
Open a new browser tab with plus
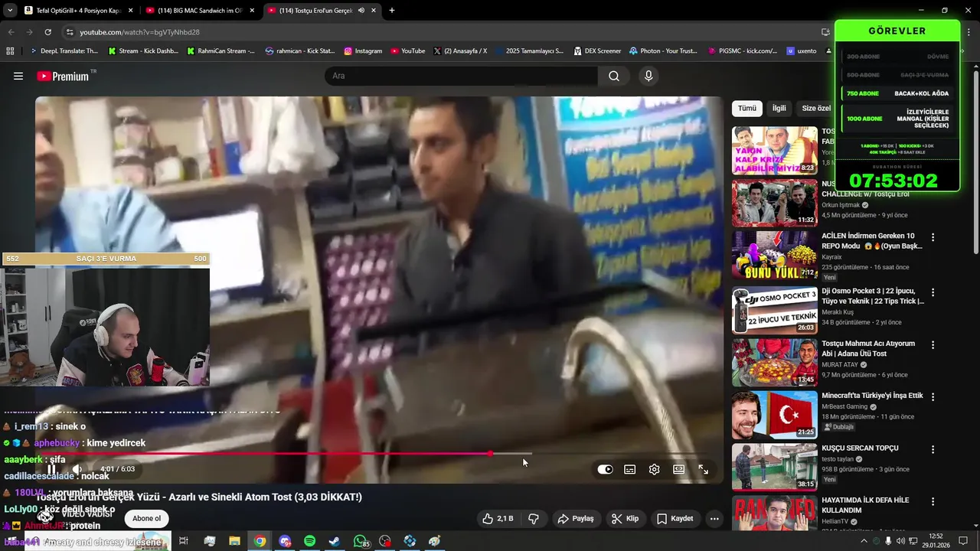pos(392,10)
